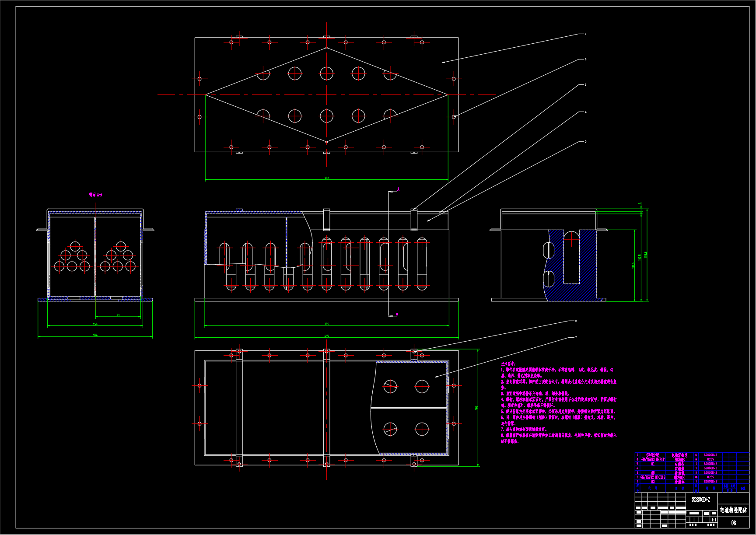Screen dimensions: 756x535
Task: Click S280GD+Z material in parts row 1
Action: (710, 482)
